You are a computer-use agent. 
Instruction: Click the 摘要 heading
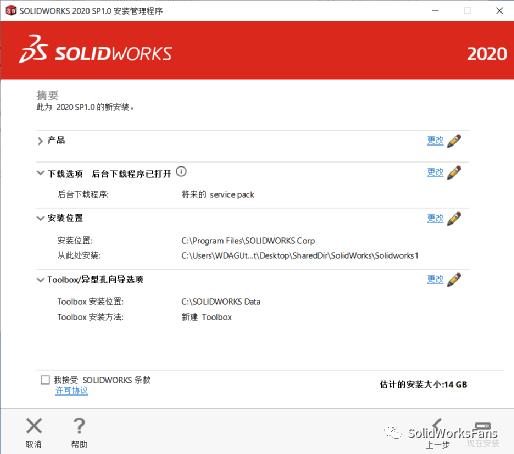(47, 95)
